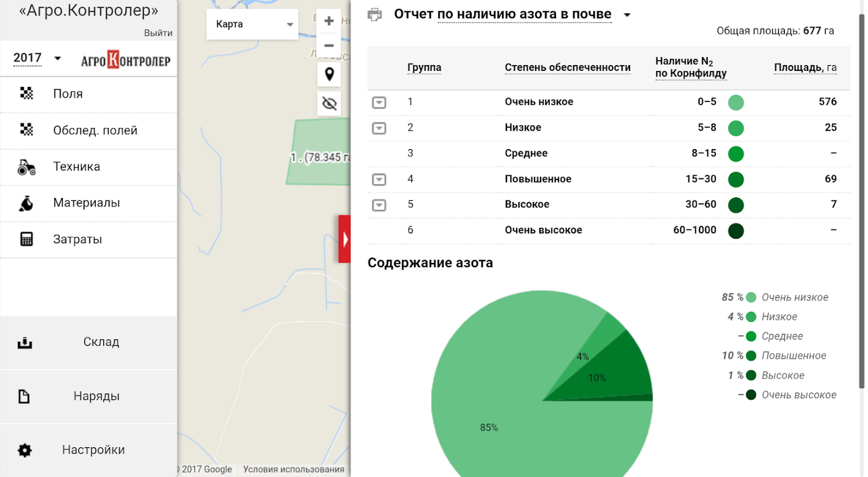Open the Настройки section
868x477 pixels.
pos(88,450)
